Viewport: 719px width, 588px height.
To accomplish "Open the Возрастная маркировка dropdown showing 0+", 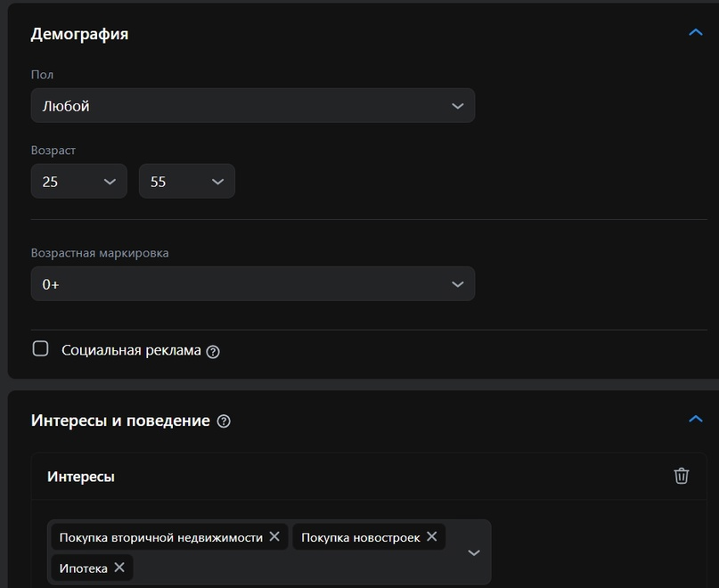I will point(253,284).
